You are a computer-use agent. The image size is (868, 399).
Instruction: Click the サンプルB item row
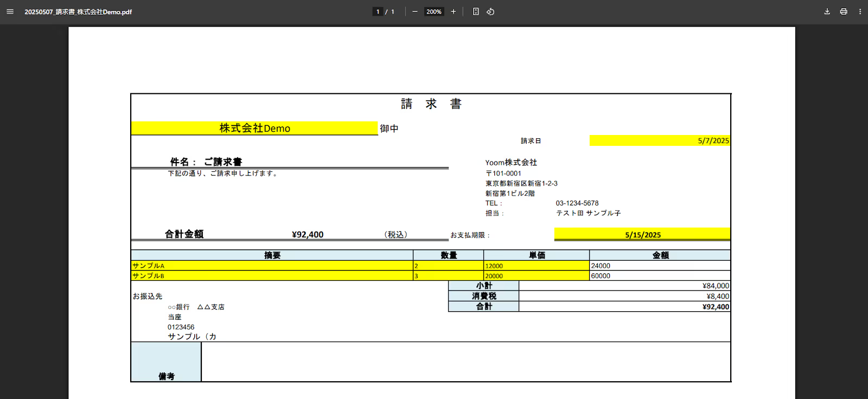[x=271, y=276]
